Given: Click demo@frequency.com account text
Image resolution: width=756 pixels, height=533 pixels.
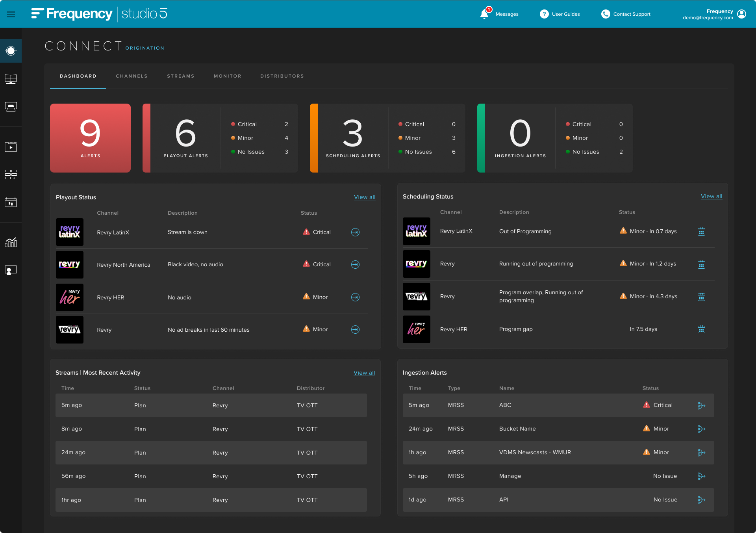Looking at the screenshot, I should click(708, 18).
